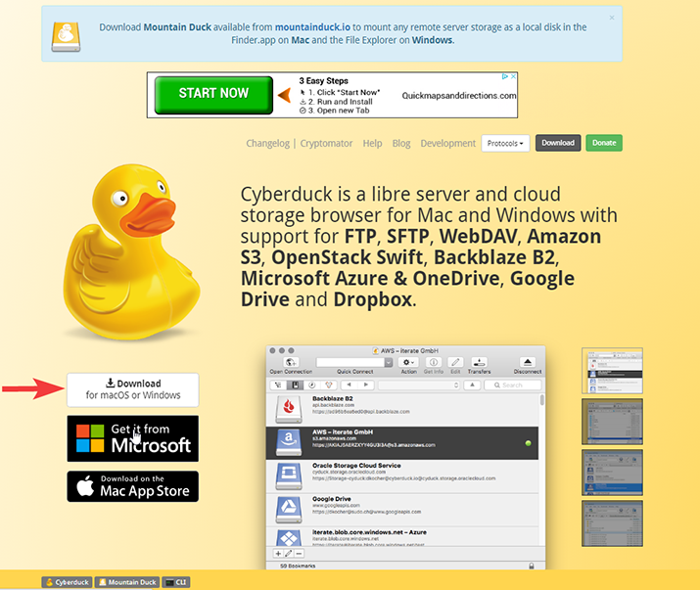Click the Get Info toolbar icon
This screenshot has height=590, width=700.
click(433, 362)
